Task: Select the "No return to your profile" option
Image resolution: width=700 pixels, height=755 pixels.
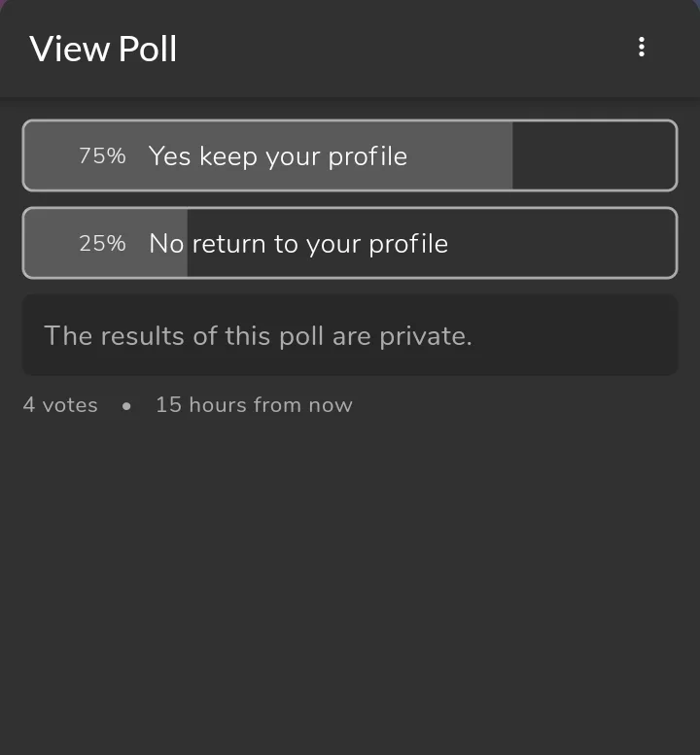Action: tap(298, 243)
